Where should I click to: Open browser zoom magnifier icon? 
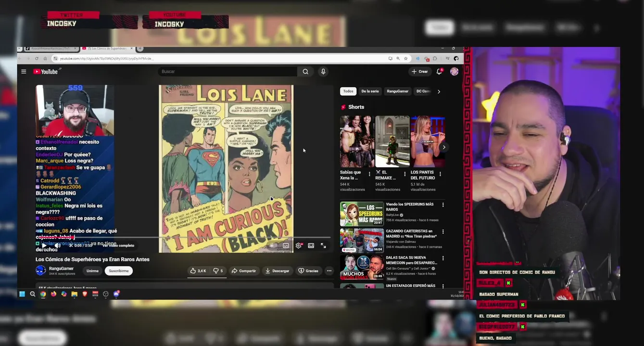398,59
